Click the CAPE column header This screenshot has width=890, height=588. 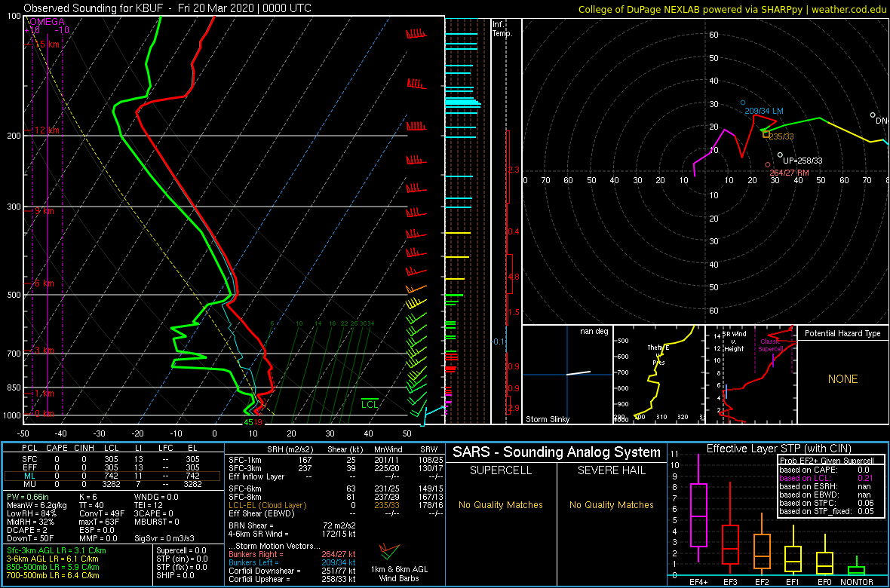point(57,449)
